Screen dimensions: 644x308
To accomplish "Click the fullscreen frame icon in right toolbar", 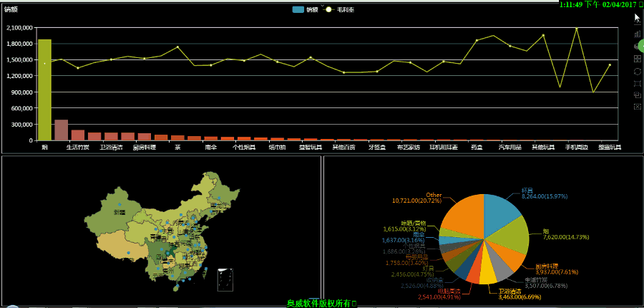I will [x=637, y=83].
